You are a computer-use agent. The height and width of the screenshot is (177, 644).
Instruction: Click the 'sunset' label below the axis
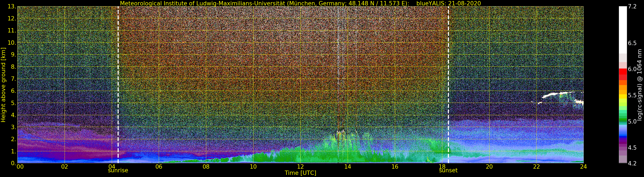(x=448, y=171)
